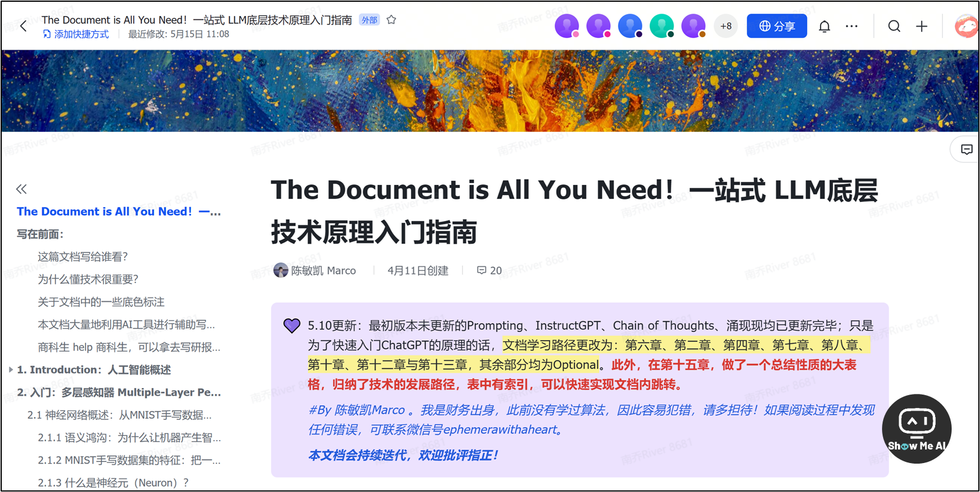Click the 4月11日创建 creation date
The image size is (980, 492).
[418, 271]
